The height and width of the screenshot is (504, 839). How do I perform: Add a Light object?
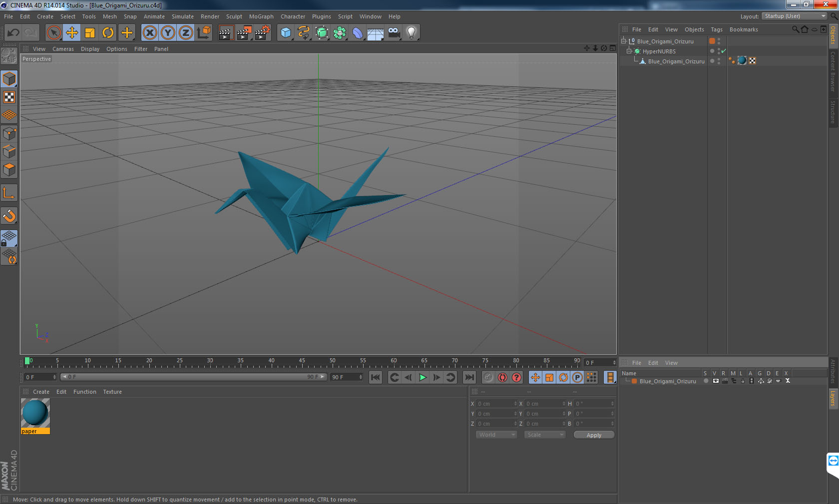tap(412, 33)
